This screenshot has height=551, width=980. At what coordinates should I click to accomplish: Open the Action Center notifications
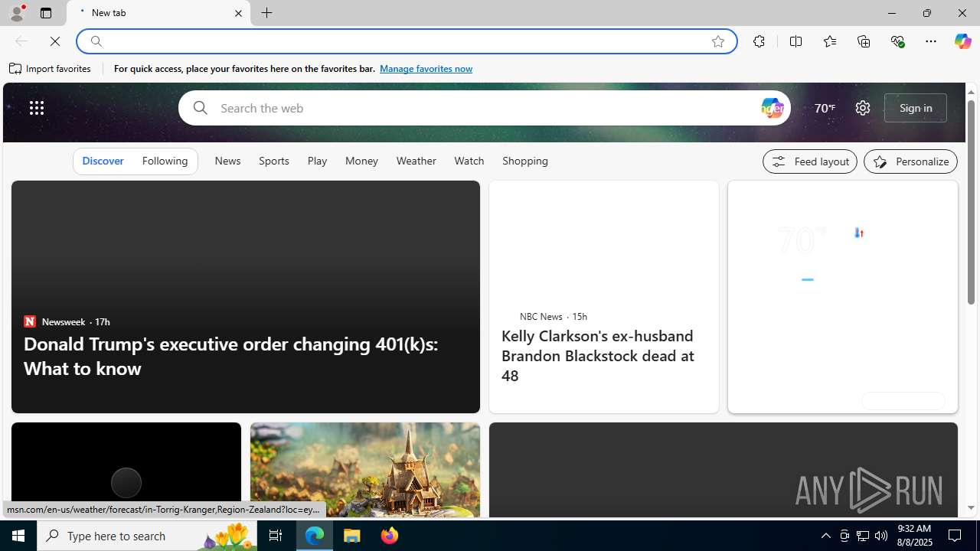(x=955, y=536)
